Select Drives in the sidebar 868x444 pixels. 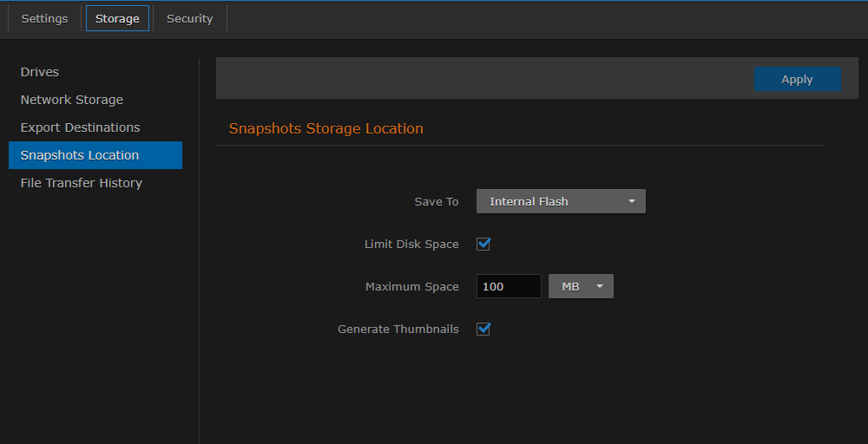(x=40, y=72)
